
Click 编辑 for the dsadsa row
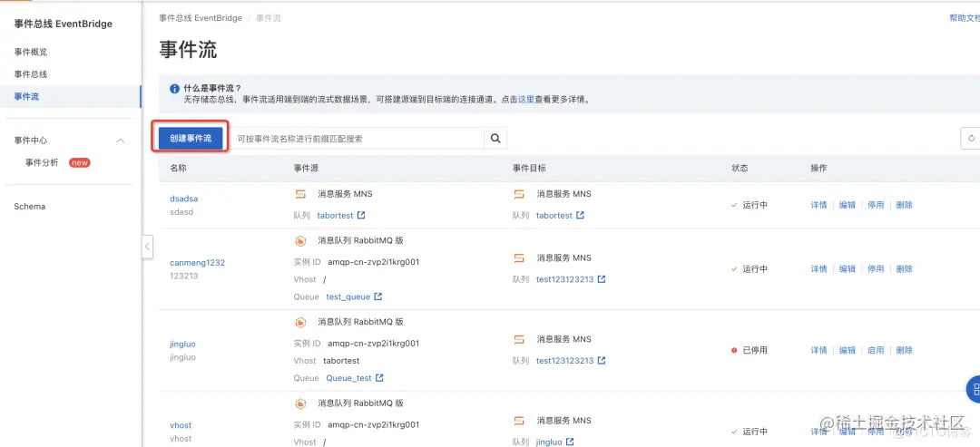click(848, 205)
